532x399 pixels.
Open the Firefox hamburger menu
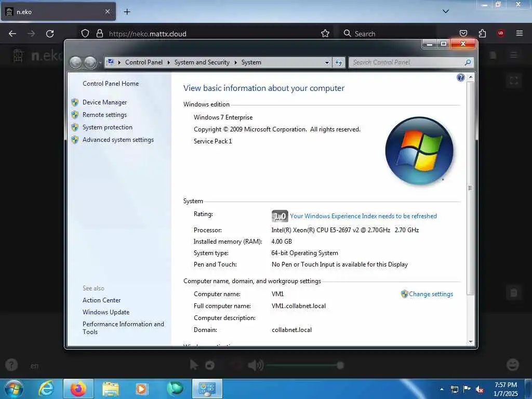(x=519, y=33)
